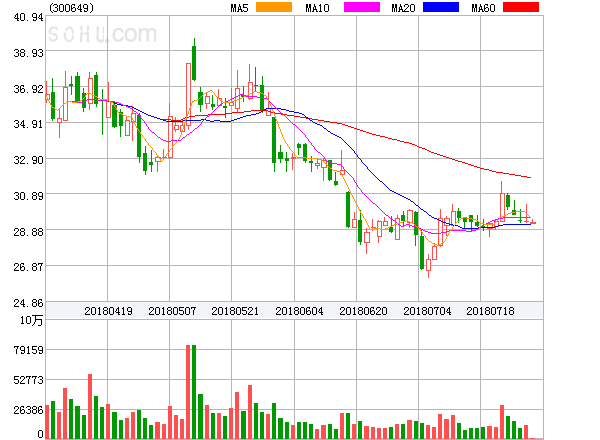The height and width of the screenshot is (440, 600).
Task: Click the 34.91 price axis label
Action: [x=28, y=124]
